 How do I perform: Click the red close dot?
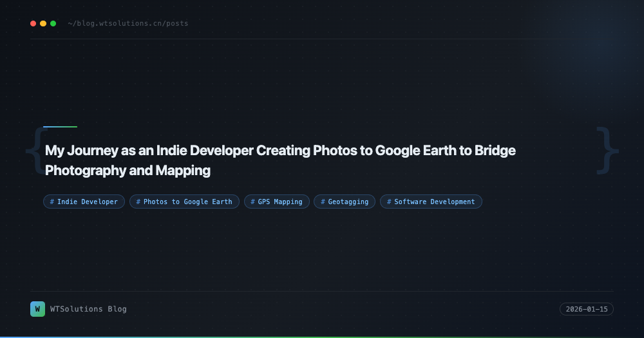point(33,23)
